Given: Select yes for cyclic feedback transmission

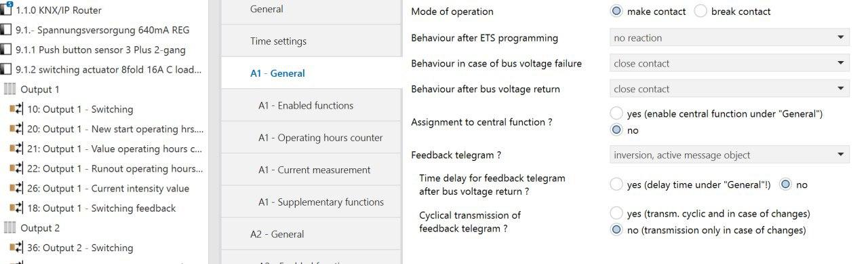Looking at the screenshot, I should tap(616, 213).
